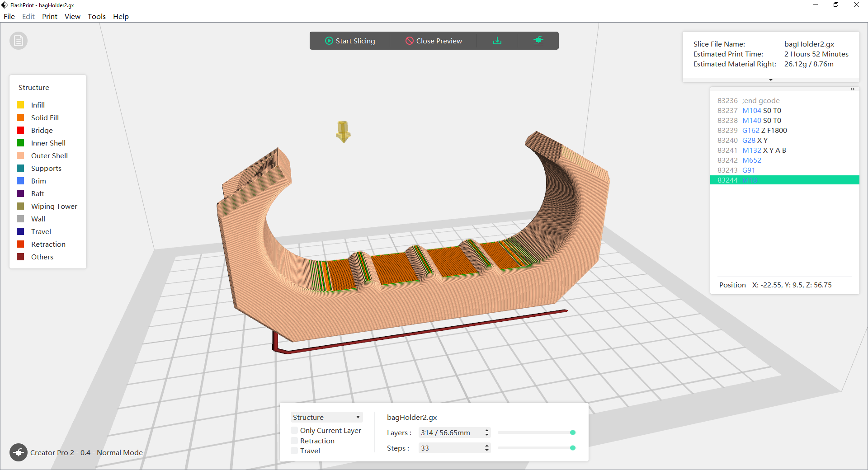Click the save slice file download icon
Screen dimensions: 868x470
(497, 41)
